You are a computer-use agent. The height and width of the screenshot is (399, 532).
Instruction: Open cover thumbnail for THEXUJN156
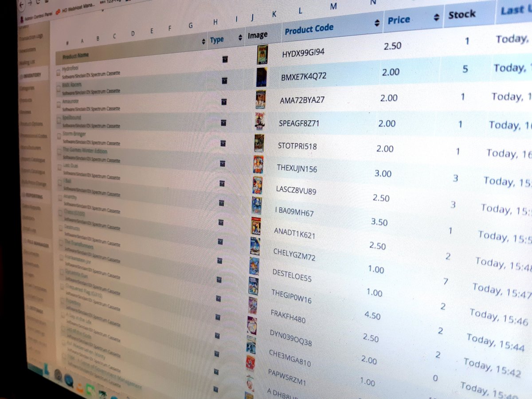tap(258, 164)
